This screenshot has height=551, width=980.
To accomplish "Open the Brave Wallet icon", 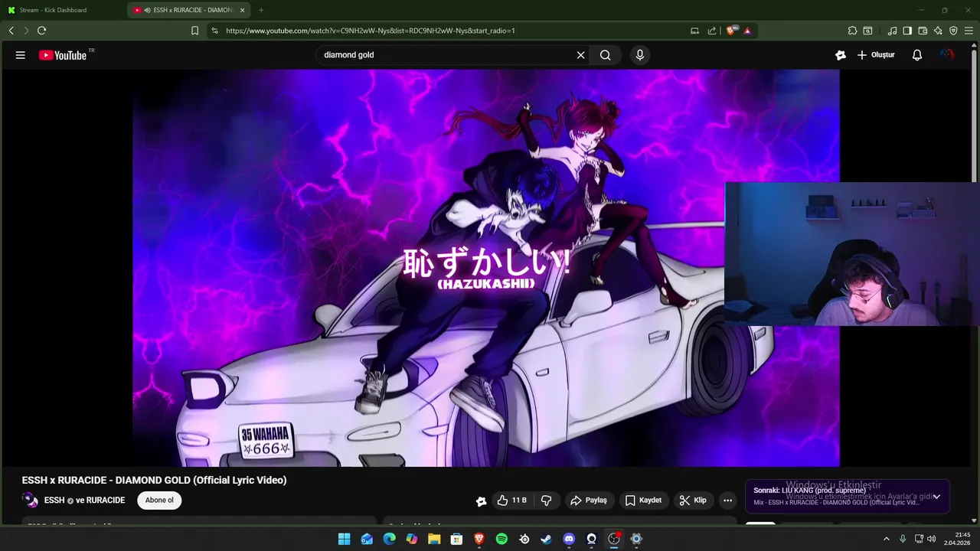I will point(923,31).
